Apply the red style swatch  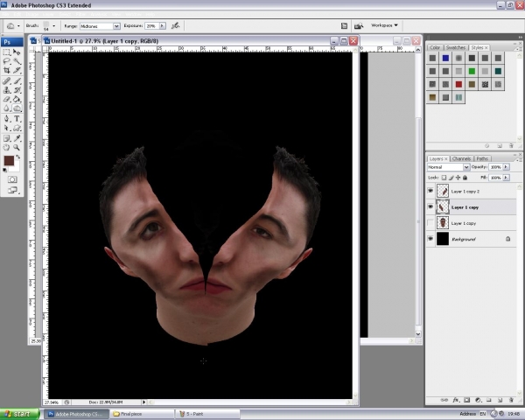458,84
